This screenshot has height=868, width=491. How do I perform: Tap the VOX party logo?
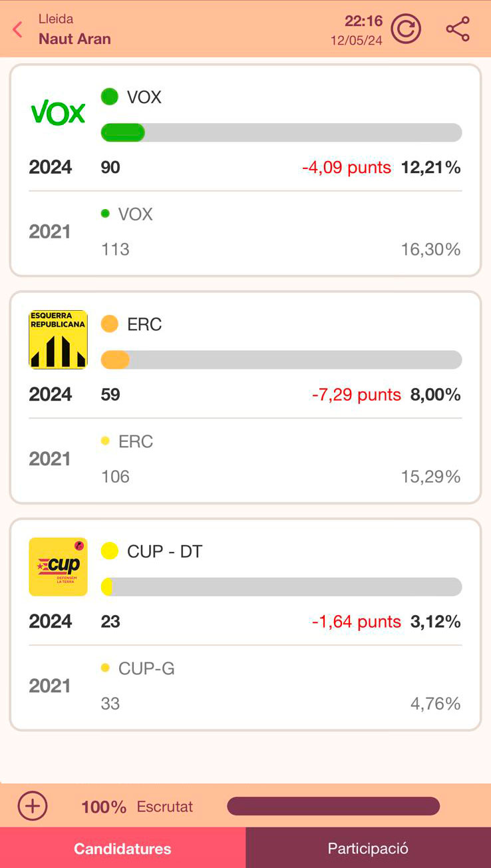click(59, 114)
